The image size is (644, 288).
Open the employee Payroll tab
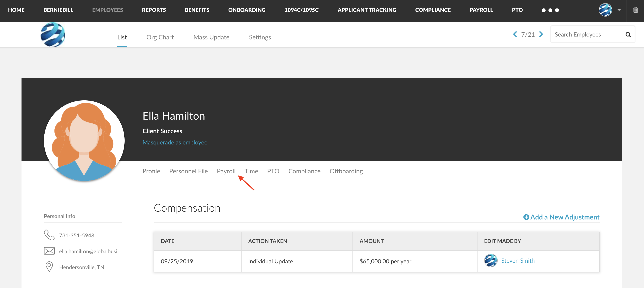[226, 171]
